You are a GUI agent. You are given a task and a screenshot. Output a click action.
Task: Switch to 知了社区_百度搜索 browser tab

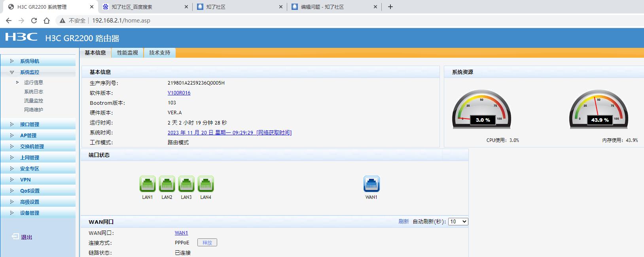145,7
